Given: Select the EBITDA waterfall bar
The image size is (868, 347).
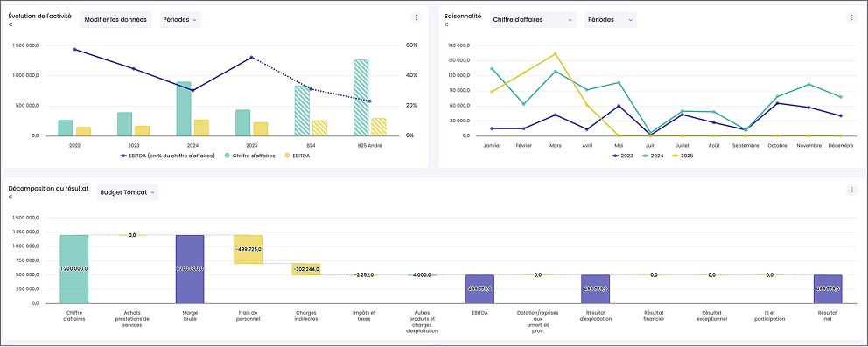Looking at the screenshot, I should click(x=479, y=289).
